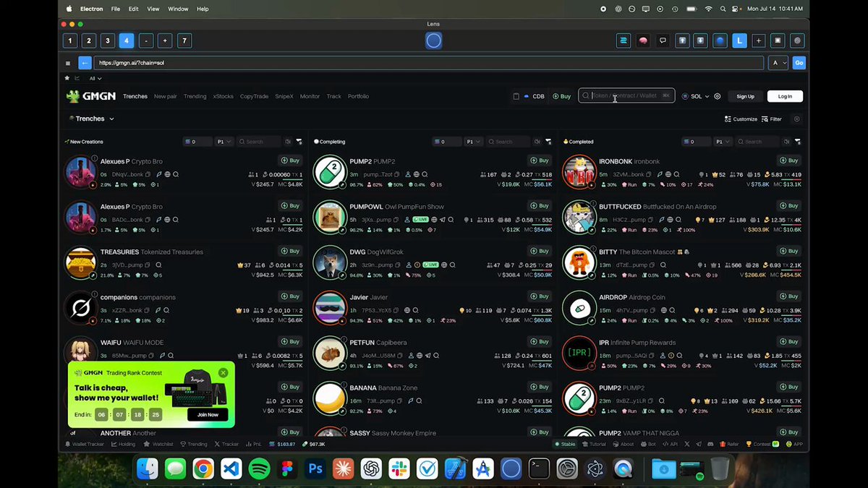Click the center blue circle Lens logo
868x488 pixels.
point(433,41)
